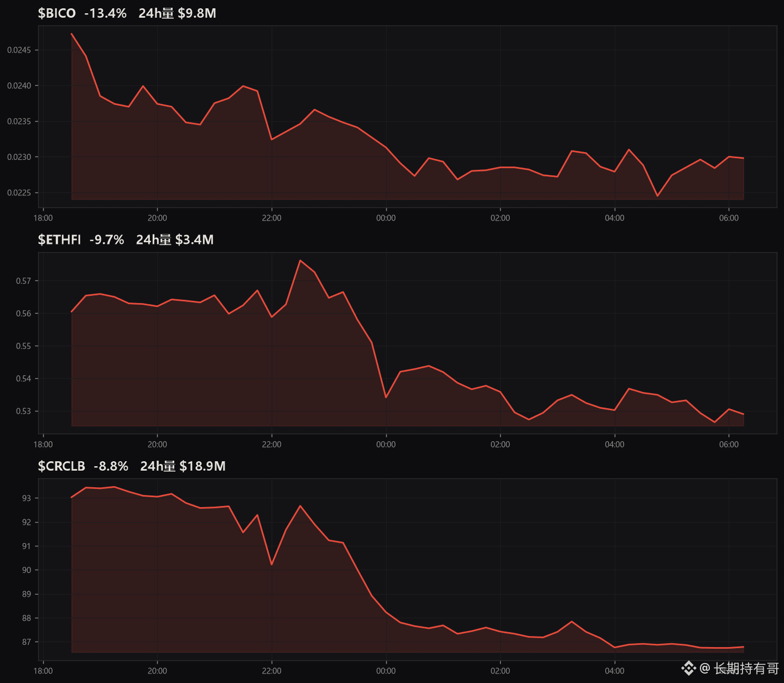Click 18:00 on the ETHFI time axis

(43, 445)
